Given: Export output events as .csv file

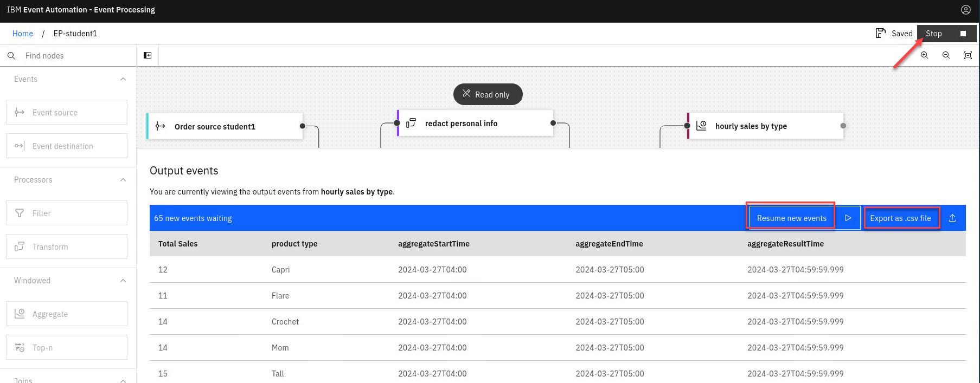Looking at the screenshot, I should [900, 218].
